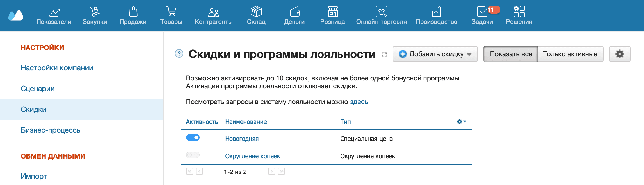Open Решения apps grid icon
Viewport: 644px width, 185px height.
(x=519, y=12)
